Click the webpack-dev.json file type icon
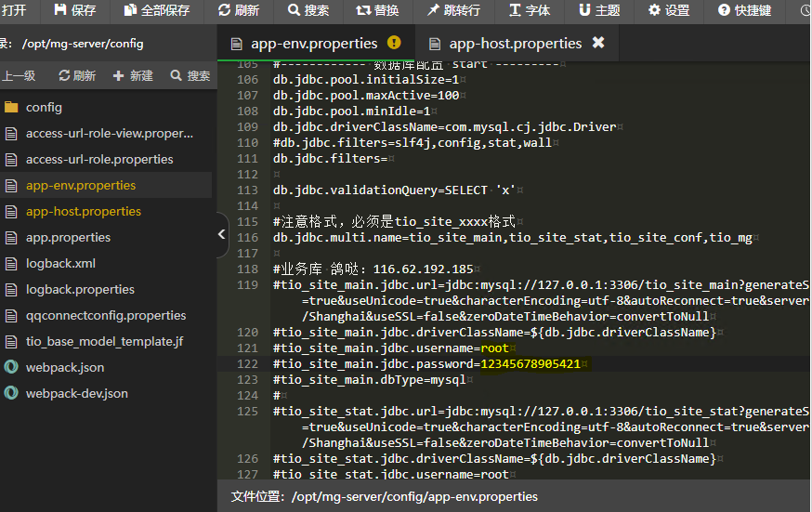Screen dimensions: 812x512 point(11,392)
